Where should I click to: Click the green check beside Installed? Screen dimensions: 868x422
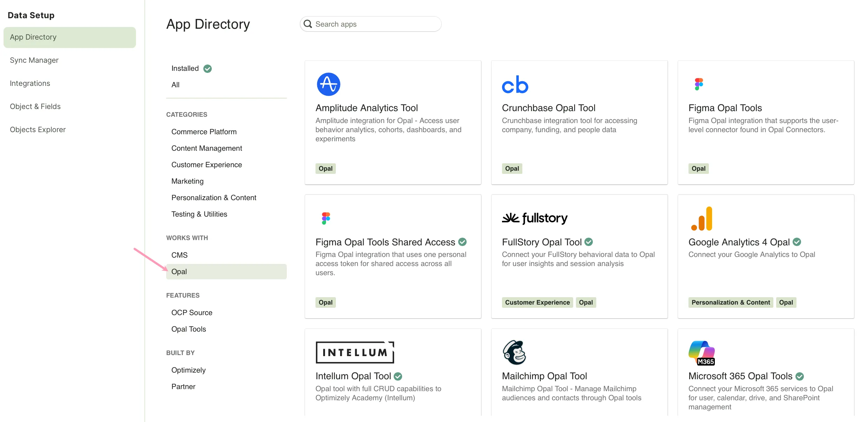(208, 69)
